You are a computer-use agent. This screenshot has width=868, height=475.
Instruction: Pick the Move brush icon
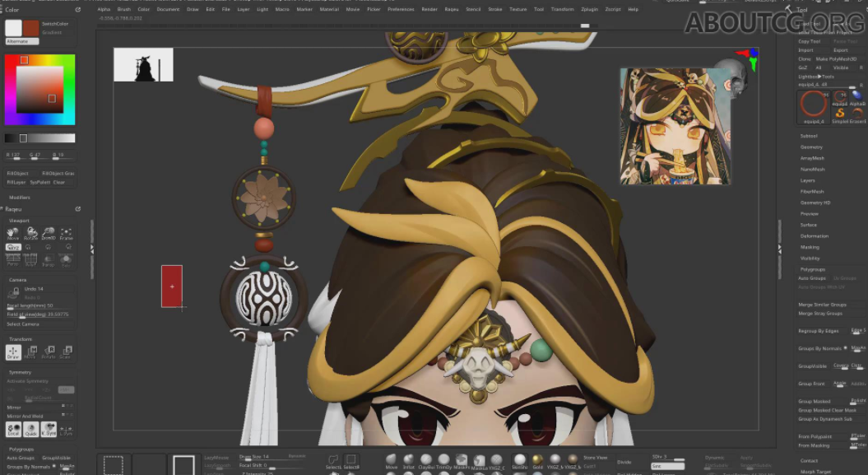point(392,461)
